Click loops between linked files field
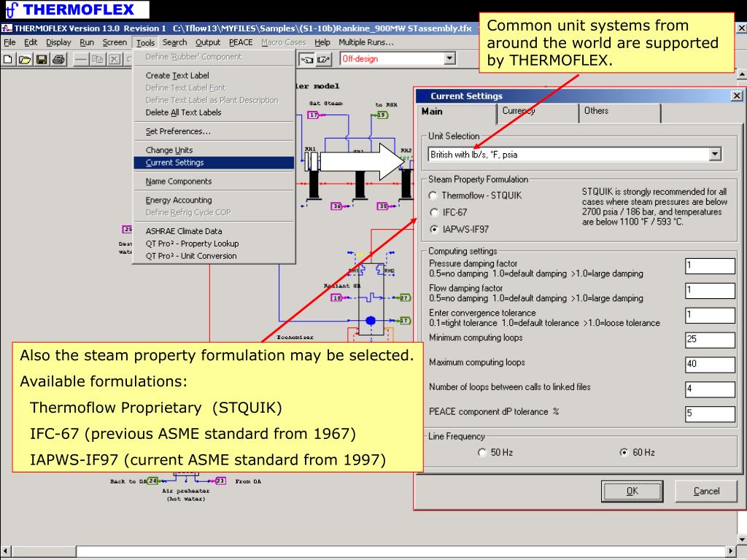 click(710, 389)
